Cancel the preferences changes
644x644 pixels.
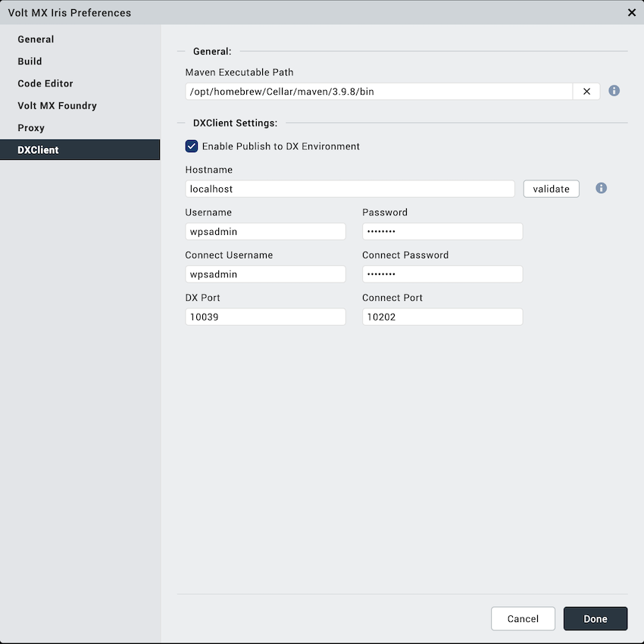[x=523, y=618]
